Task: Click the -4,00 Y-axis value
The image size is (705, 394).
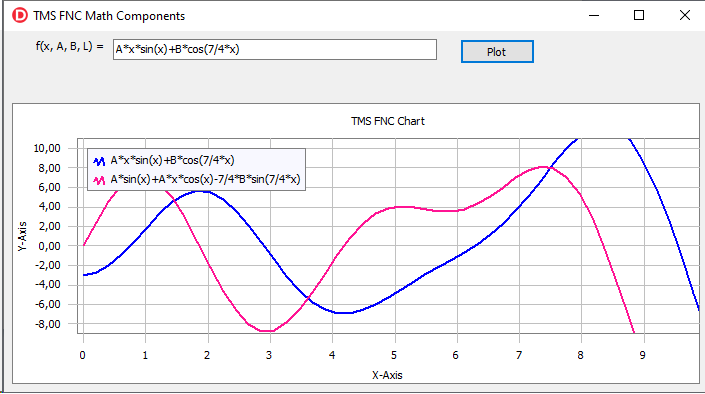Action: coord(48,285)
